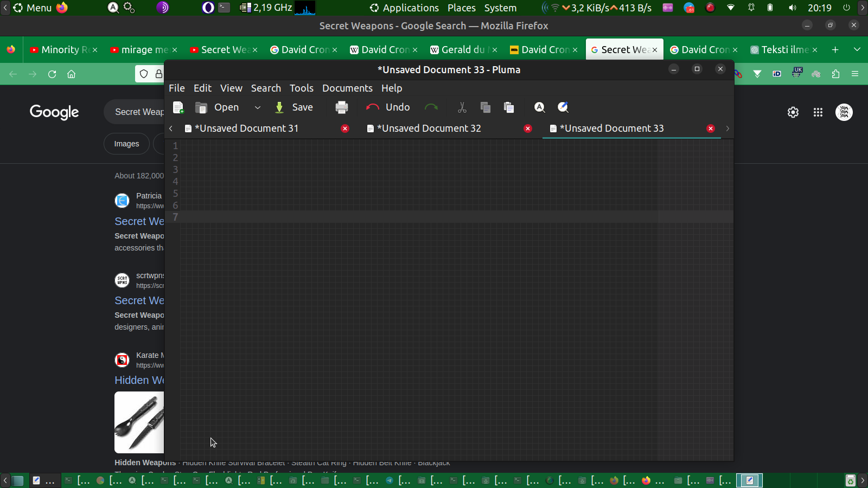
Task: Close the Teksti ilme Firefox tab
Action: (815, 50)
